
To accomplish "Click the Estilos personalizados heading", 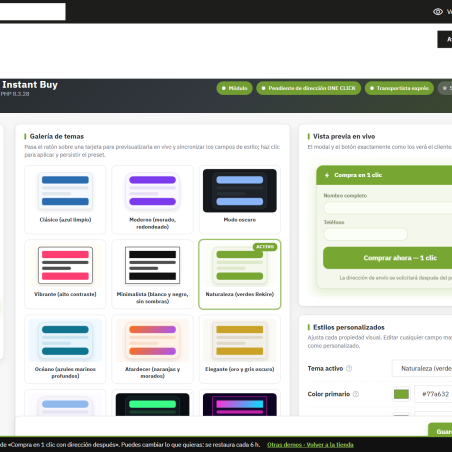I will tap(349, 327).
